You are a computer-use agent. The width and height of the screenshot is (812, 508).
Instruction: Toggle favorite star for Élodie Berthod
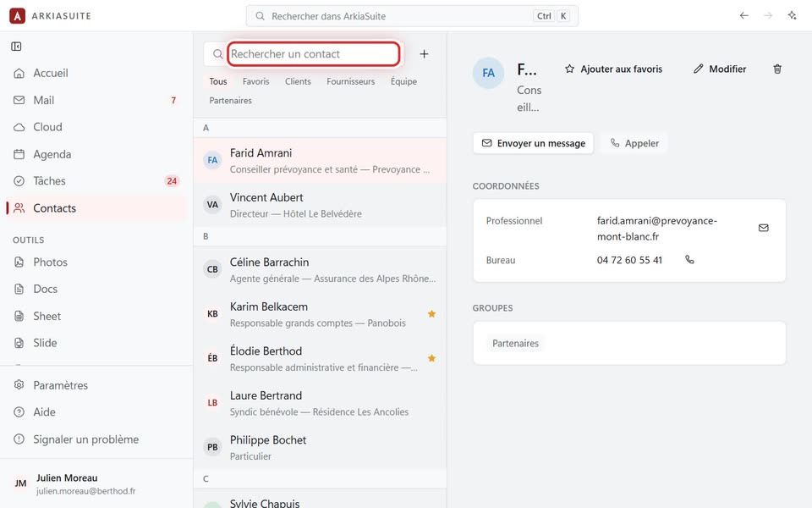(x=431, y=358)
